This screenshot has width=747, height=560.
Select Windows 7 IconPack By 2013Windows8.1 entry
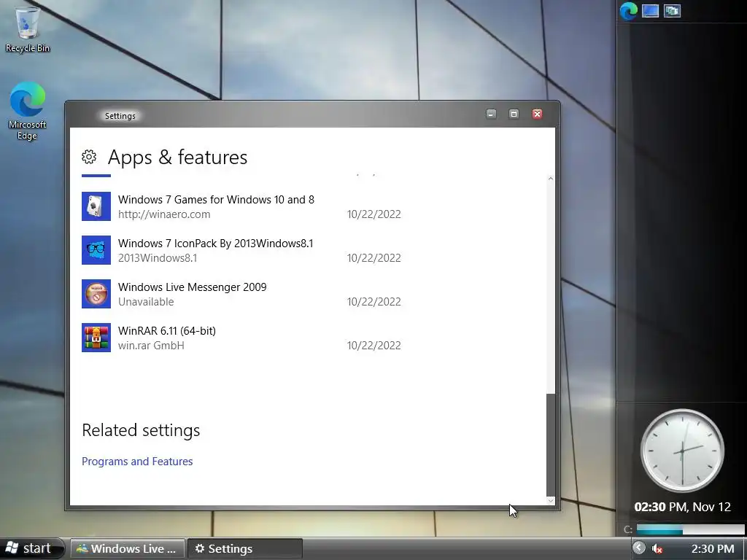coord(216,244)
